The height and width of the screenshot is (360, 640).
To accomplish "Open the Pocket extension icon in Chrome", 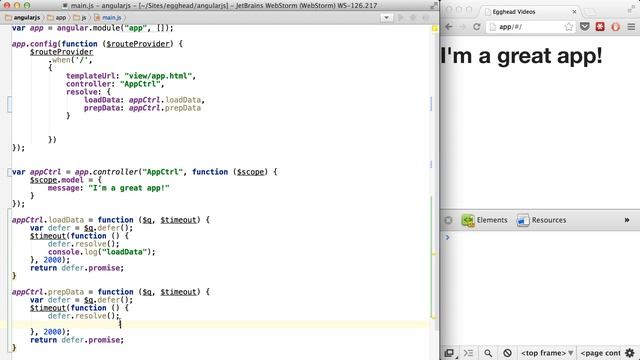I will tap(584, 27).
